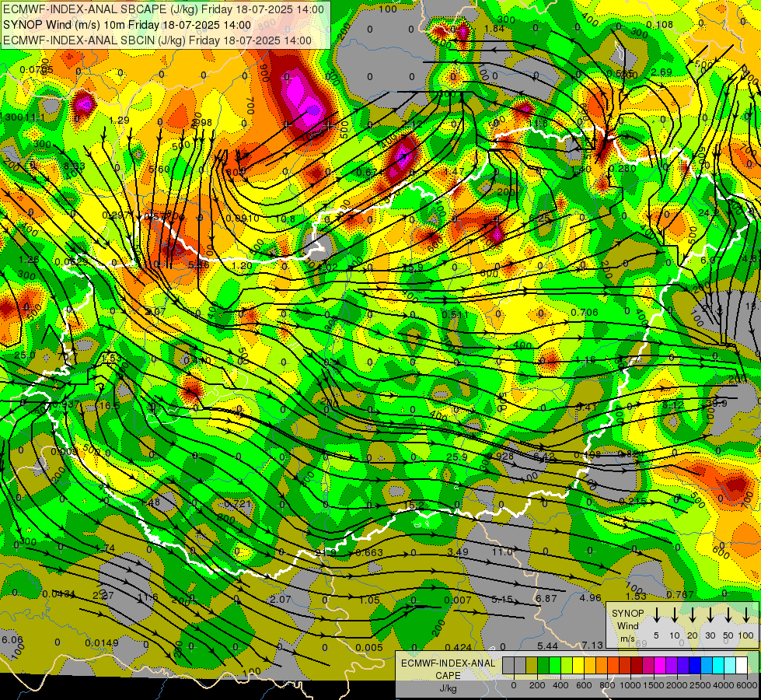Click the SBCIN title line at the top
761x700 pixels.
pyautogui.click(x=157, y=40)
